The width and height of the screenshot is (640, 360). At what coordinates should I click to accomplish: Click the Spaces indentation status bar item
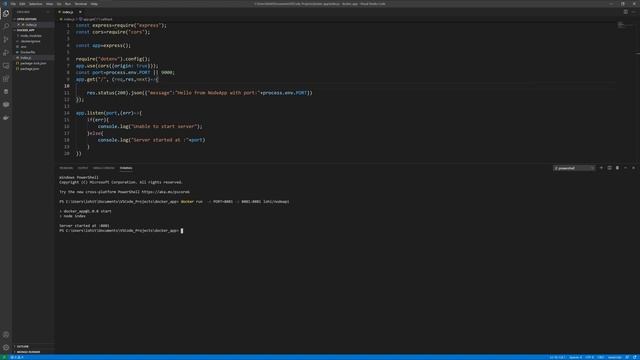(576, 357)
